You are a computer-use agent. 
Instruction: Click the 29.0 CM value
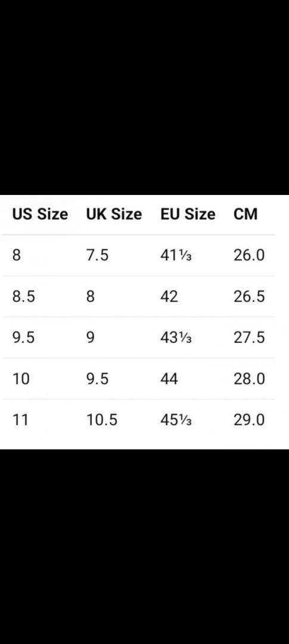249,420
